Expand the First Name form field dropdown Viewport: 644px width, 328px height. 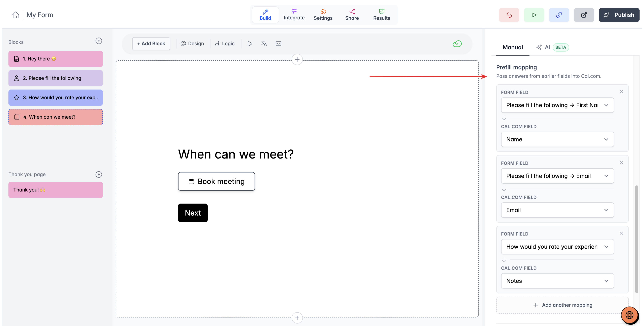[557, 105]
